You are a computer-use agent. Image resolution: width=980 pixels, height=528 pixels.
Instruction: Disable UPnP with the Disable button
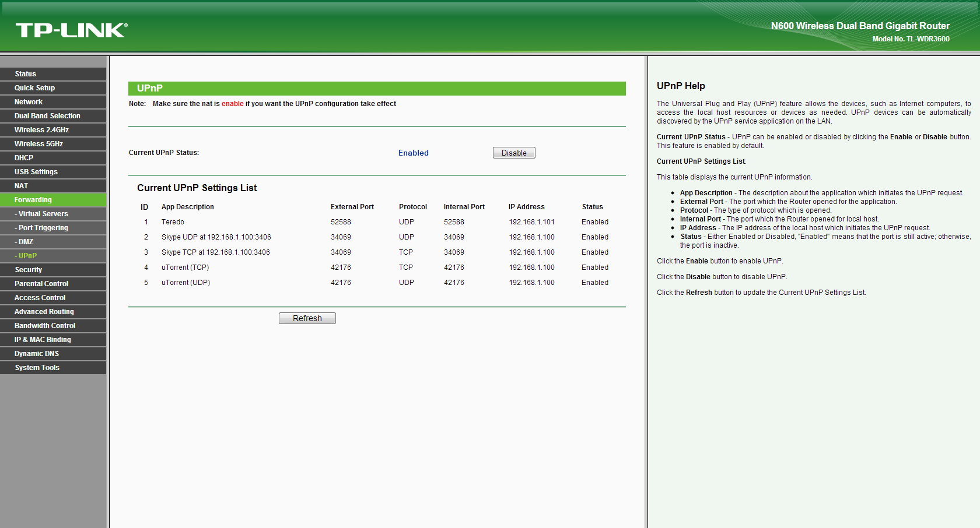514,153
